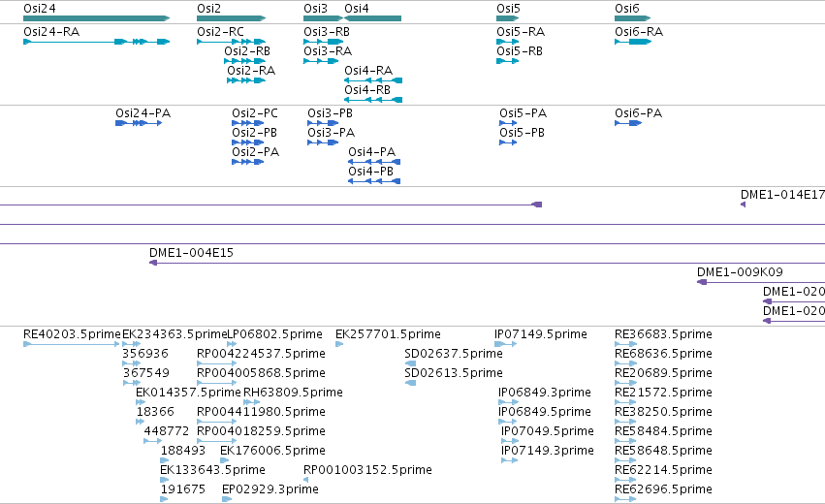This screenshot has width=825, height=504.
Task: Click protein Osi2-PB
Action: (248, 142)
